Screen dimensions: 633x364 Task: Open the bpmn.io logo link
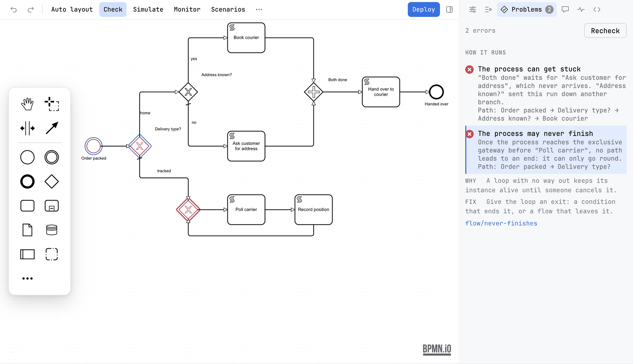(x=437, y=349)
